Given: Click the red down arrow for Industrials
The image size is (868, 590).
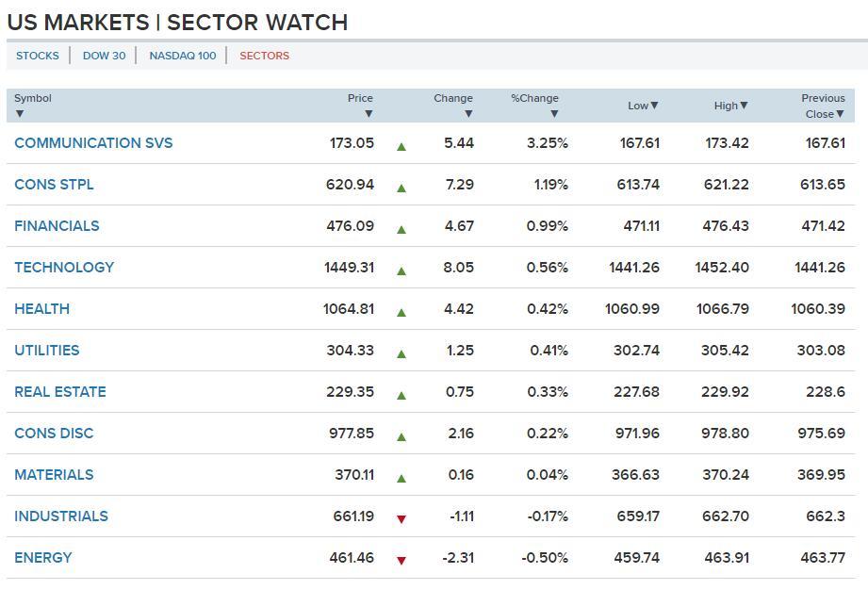Looking at the screenshot, I should pyautogui.click(x=401, y=518).
